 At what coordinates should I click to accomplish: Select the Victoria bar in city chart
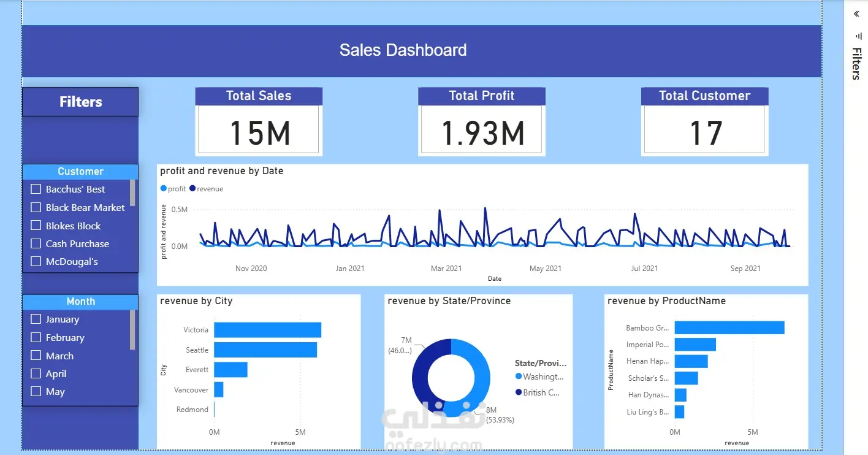click(x=267, y=330)
